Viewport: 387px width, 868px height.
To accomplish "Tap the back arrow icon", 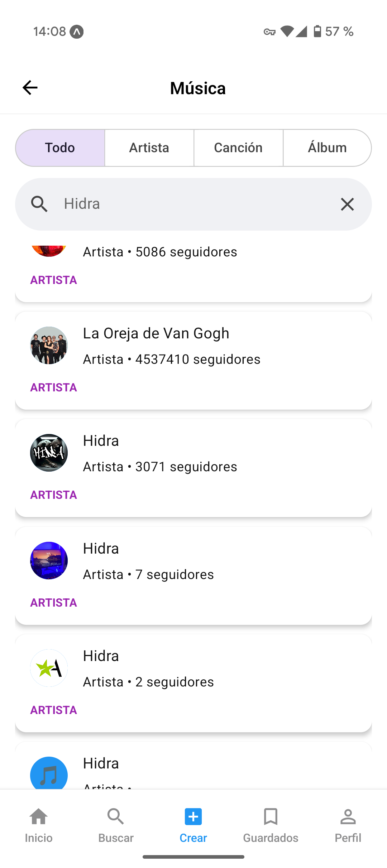I will pos(30,88).
